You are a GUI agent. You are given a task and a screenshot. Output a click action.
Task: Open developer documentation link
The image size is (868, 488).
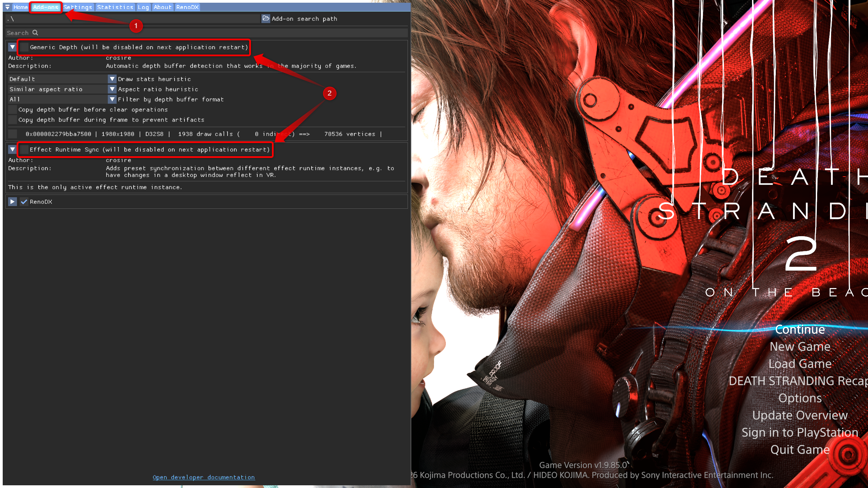point(204,477)
